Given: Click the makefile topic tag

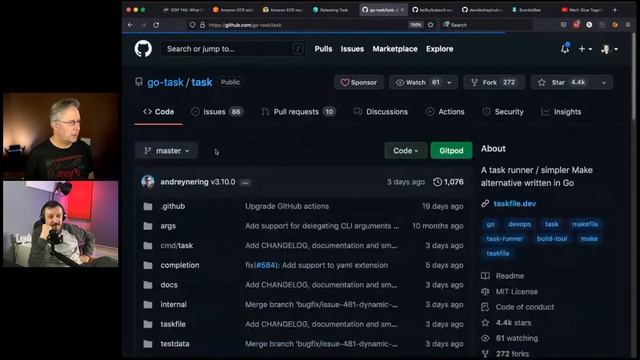Looking at the screenshot, I should coord(585,224).
